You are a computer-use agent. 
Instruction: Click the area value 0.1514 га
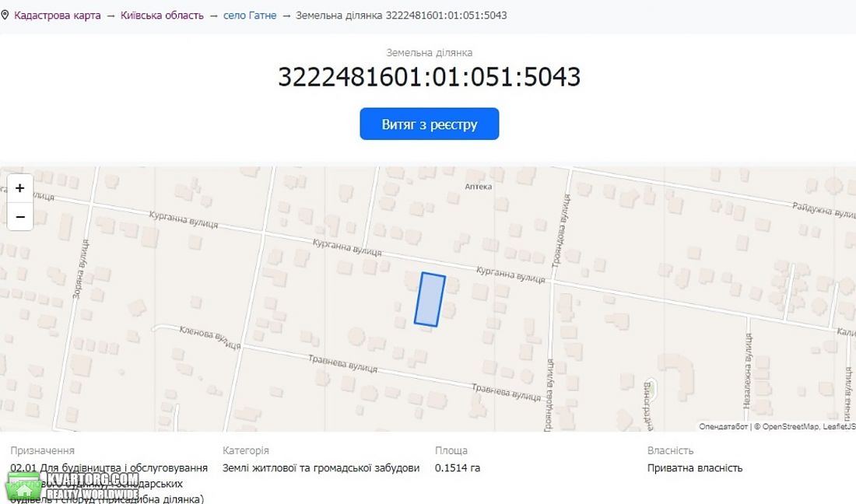[x=458, y=468]
